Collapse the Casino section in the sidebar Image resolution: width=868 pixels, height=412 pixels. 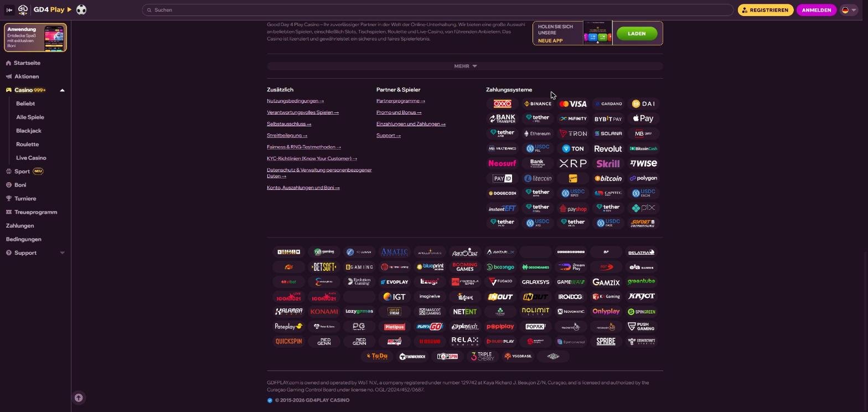(62, 90)
